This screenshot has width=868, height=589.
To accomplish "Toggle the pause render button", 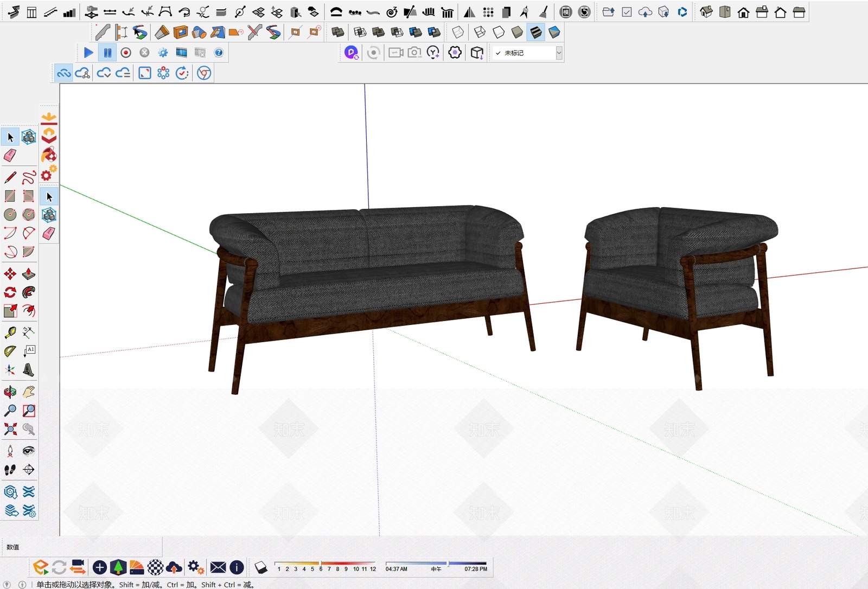I will (x=107, y=53).
